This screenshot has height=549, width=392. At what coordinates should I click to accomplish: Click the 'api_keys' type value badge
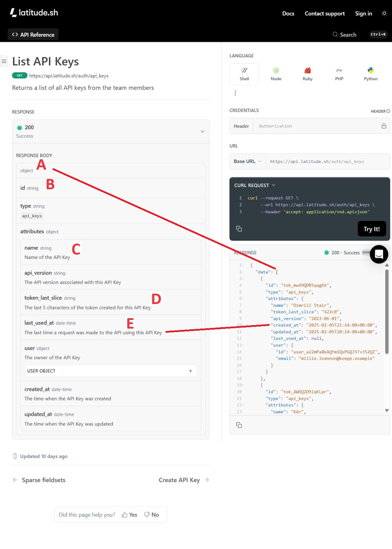click(x=32, y=216)
